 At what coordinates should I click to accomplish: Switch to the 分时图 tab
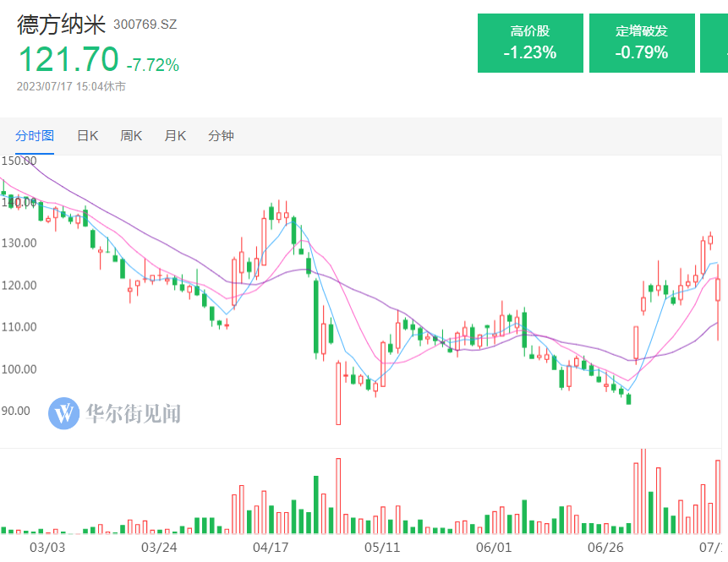35,135
